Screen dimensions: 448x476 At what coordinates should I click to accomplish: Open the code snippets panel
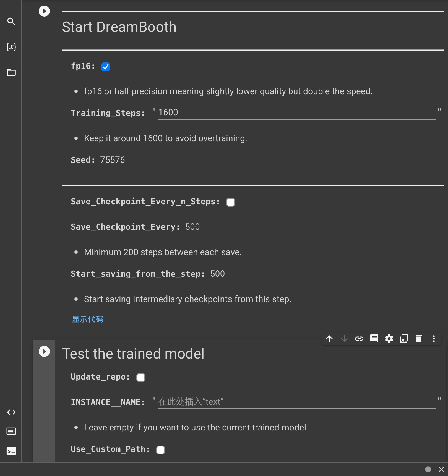click(11, 412)
